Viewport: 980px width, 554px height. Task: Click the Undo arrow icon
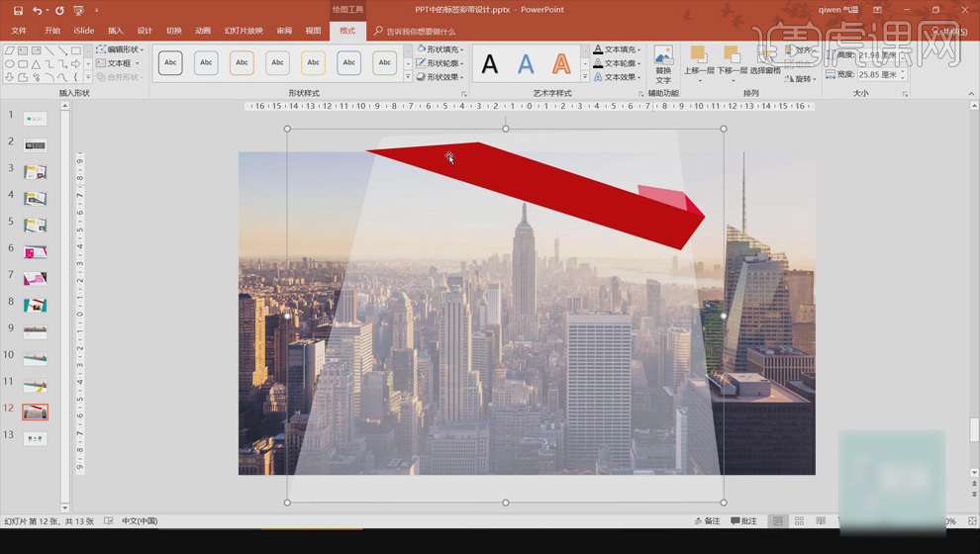37,11
